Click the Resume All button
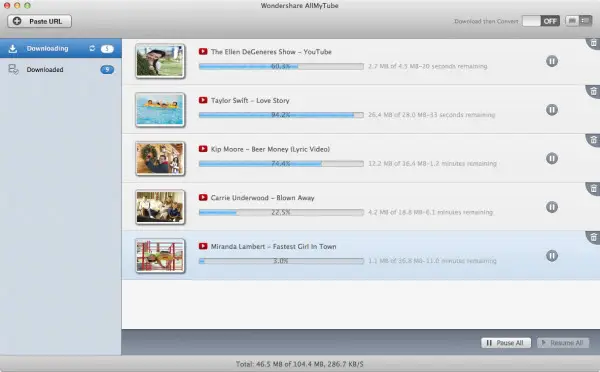Screen dimensions: 600x372 point(562,343)
